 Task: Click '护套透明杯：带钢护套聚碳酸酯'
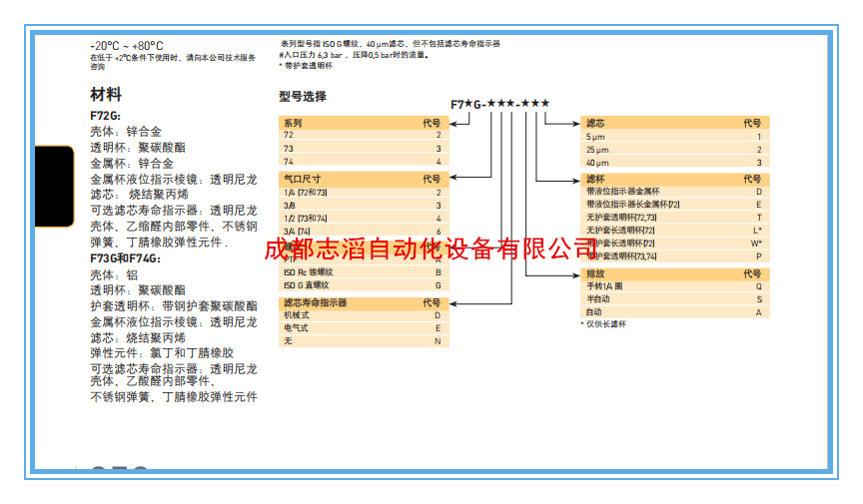coord(174,306)
